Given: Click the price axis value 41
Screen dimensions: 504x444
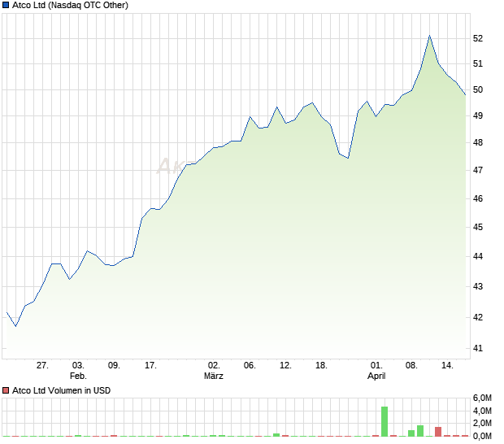Looking at the screenshot, I should (478, 348).
